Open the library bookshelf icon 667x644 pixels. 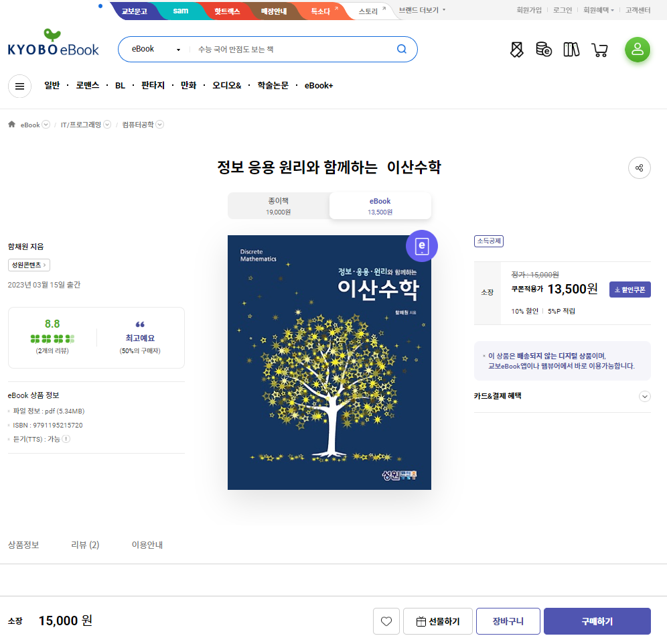[x=571, y=50]
